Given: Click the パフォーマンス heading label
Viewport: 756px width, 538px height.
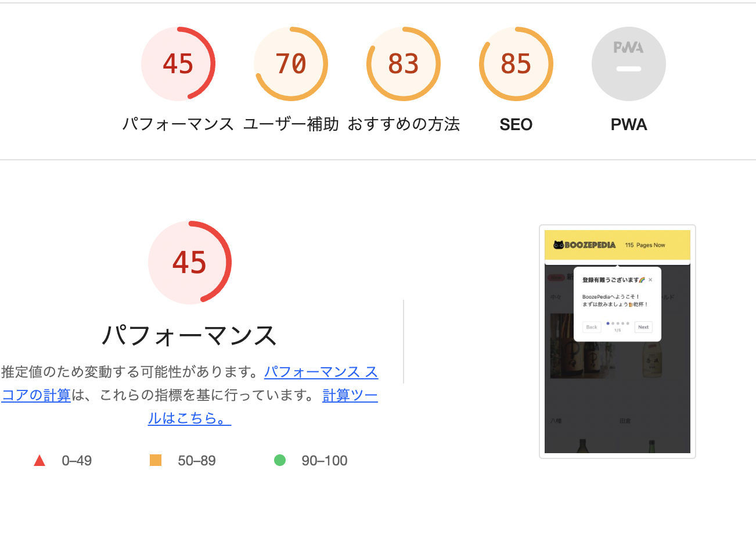Looking at the screenshot, I should pyautogui.click(x=189, y=336).
